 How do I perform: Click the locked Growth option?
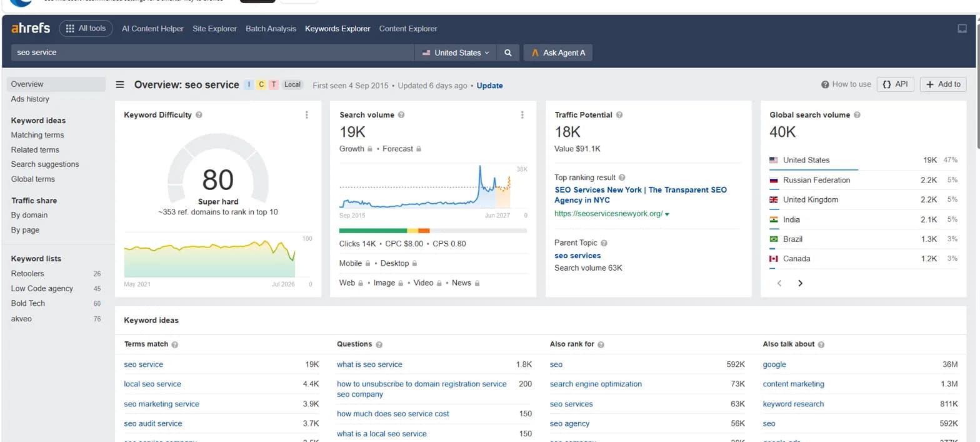pyautogui.click(x=356, y=149)
